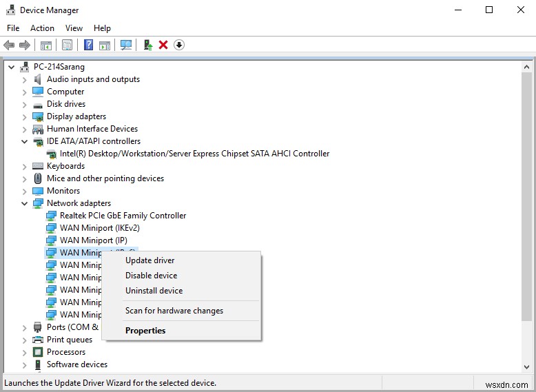This screenshot has height=392, width=536.
Task: Click Show/Hide Console Tree toolbar icon
Action: click(x=45, y=45)
